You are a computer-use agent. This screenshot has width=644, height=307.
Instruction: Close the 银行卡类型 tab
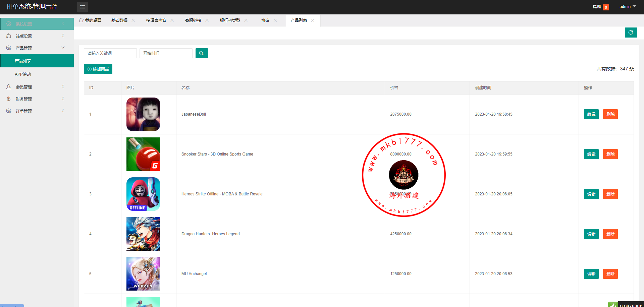pos(246,20)
